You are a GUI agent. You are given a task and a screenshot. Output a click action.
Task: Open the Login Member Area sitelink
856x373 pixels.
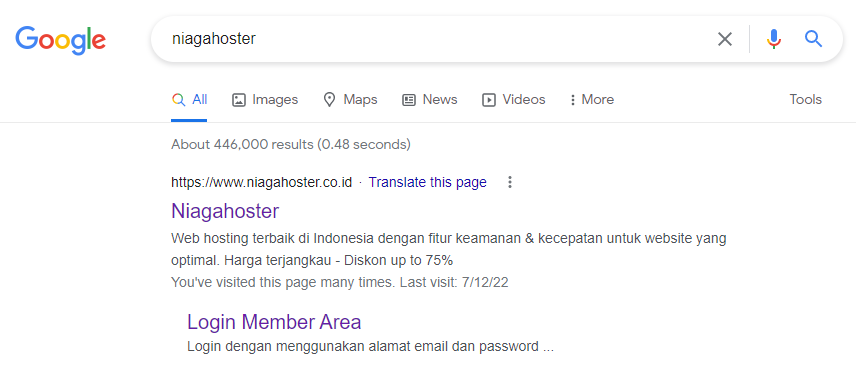pos(274,322)
